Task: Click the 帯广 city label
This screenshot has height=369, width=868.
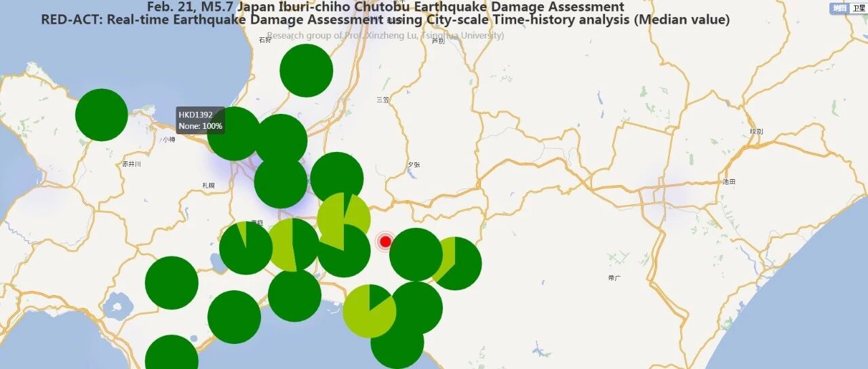Action: (615, 278)
